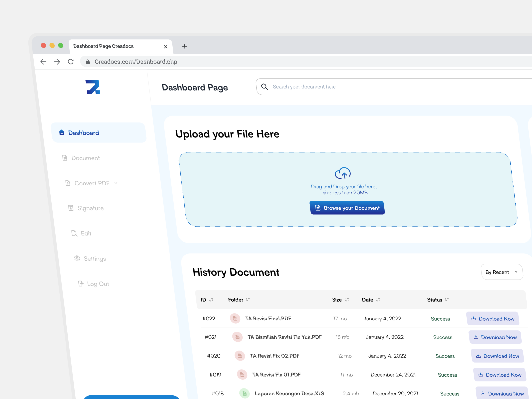Click the Settings gear icon
The image size is (532, 399).
[x=77, y=258]
